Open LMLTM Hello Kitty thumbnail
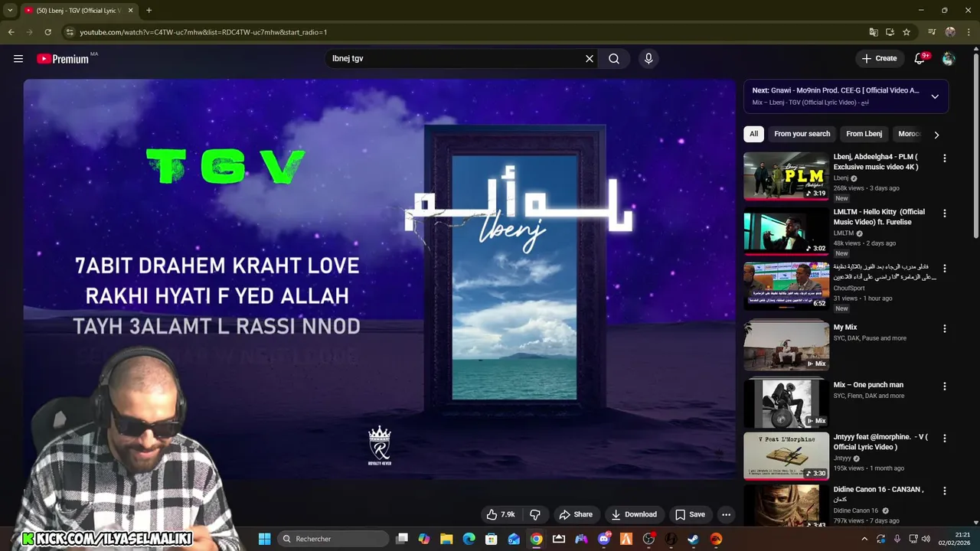Image resolution: width=980 pixels, height=551 pixels. (786, 231)
